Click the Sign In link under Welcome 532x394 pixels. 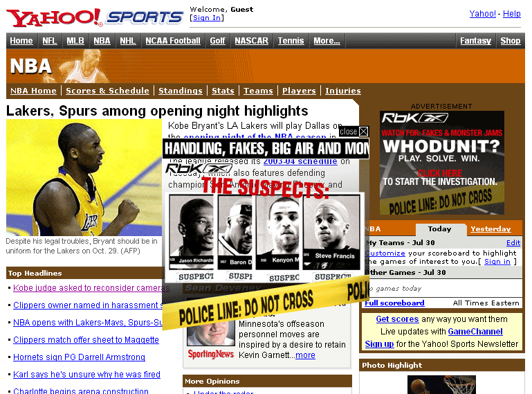point(207,18)
